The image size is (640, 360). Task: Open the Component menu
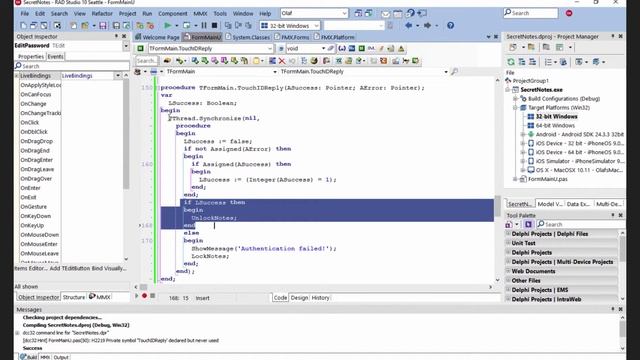click(173, 13)
